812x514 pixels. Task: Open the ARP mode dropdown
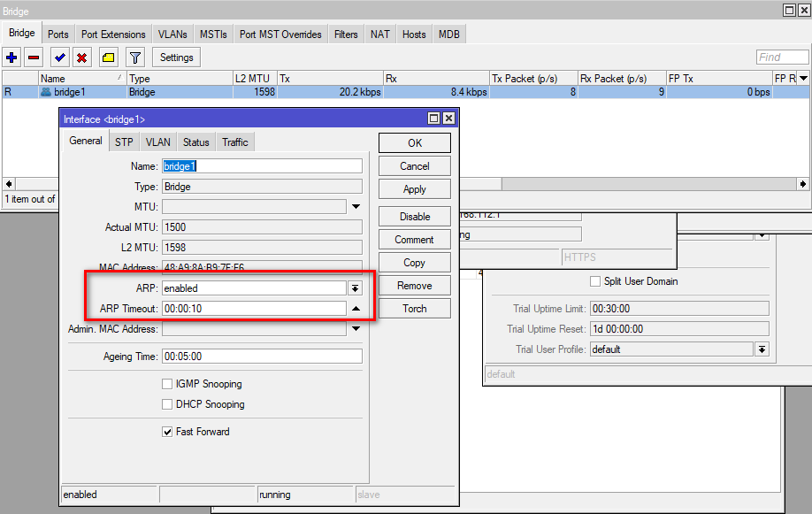pyautogui.click(x=356, y=288)
